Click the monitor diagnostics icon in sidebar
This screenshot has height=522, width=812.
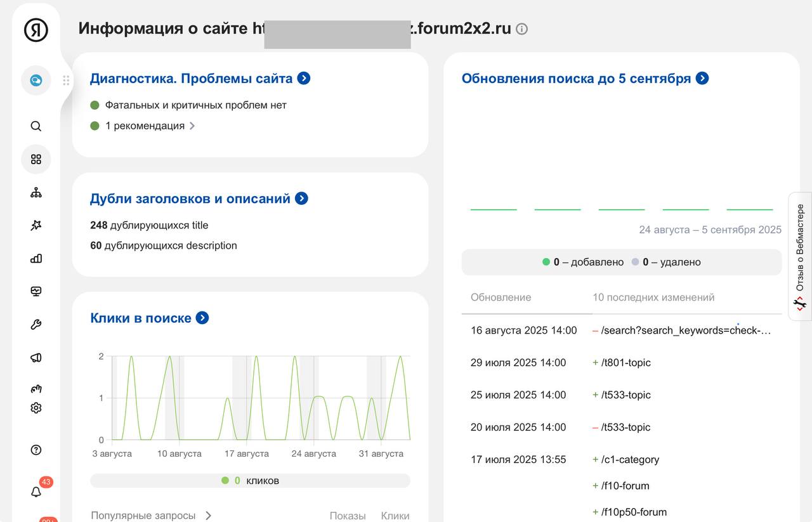(x=36, y=291)
